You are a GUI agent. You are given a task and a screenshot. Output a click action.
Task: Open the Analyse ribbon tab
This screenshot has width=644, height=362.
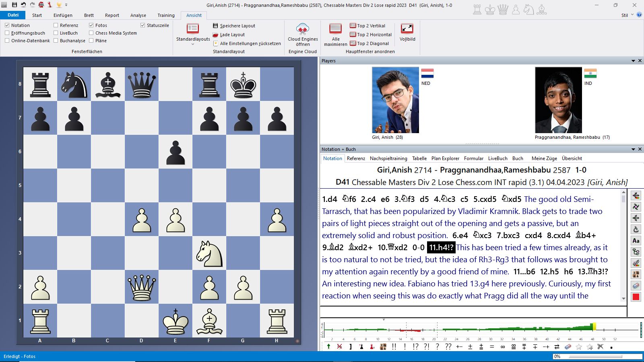tap(138, 15)
